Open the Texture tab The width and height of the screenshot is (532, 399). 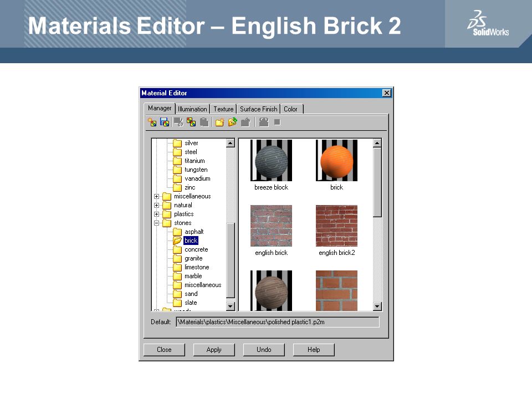point(223,109)
